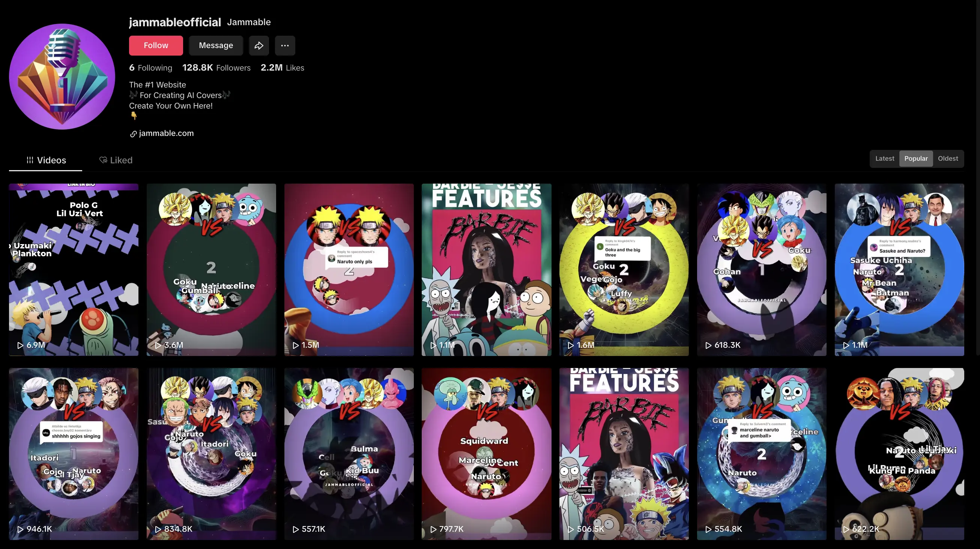Click the play icon next to 618.3K
980x549 pixels.
click(x=708, y=345)
